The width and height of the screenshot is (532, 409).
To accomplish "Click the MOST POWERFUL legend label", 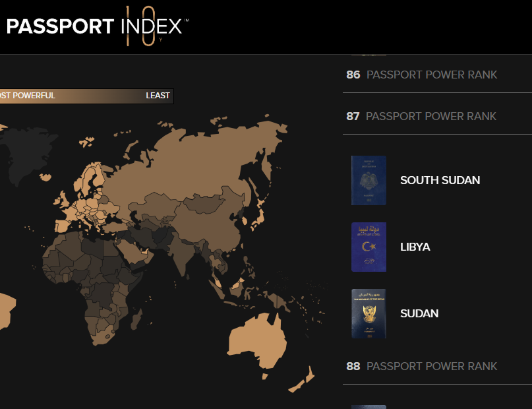I will pos(28,96).
